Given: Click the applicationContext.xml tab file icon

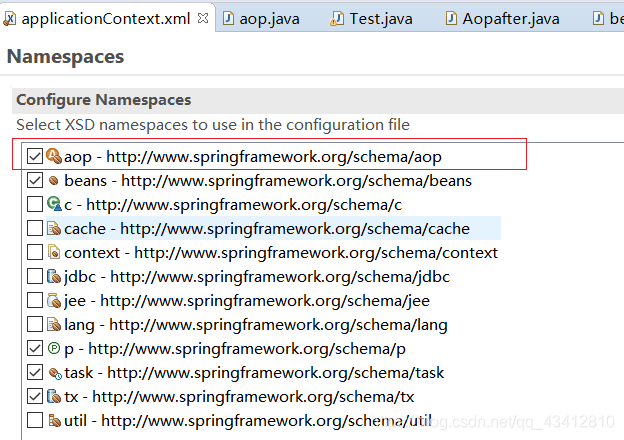Looking at the screenshot, I should coord(9,19).
